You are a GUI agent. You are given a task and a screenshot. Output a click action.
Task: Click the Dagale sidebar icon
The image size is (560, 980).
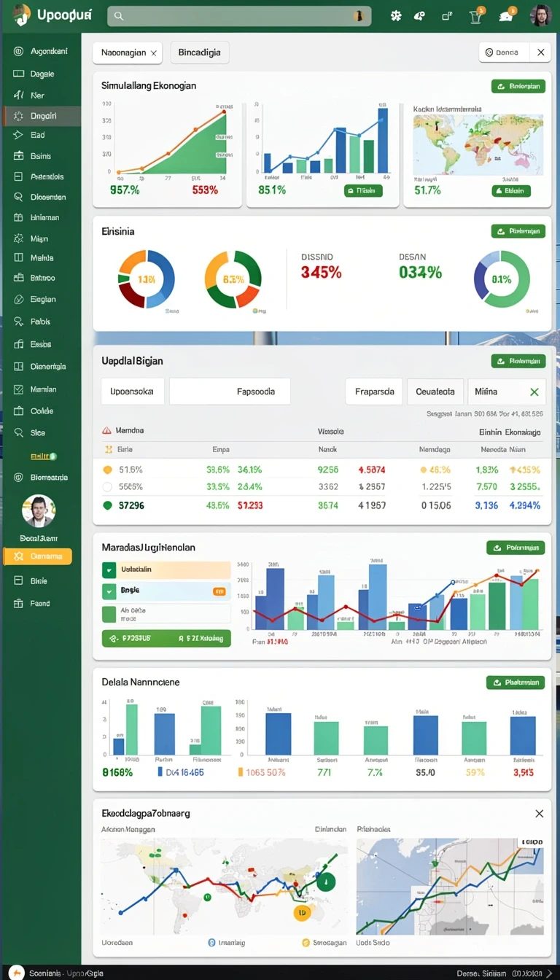coord(18,74)
